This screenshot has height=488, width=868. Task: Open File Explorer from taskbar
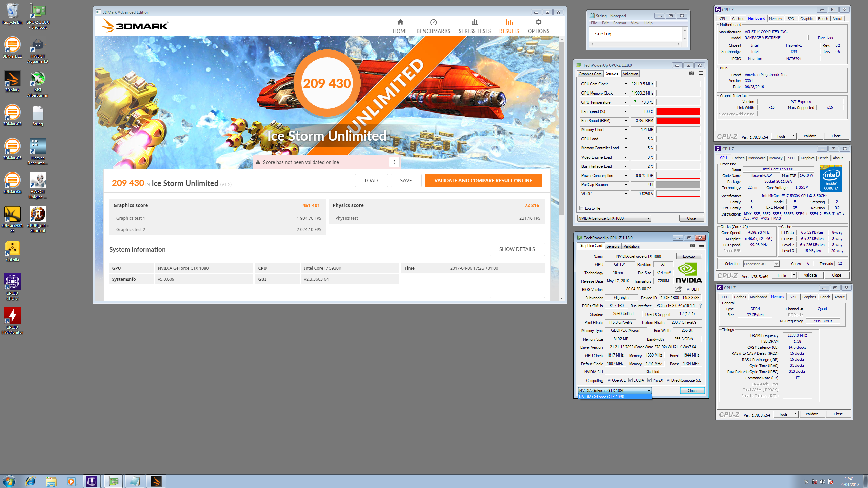pyautogui.click(x=51, y=481)
